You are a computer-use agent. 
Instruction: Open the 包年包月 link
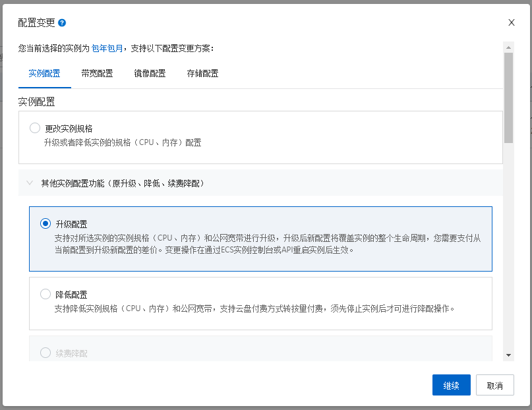tap(107, 48)
